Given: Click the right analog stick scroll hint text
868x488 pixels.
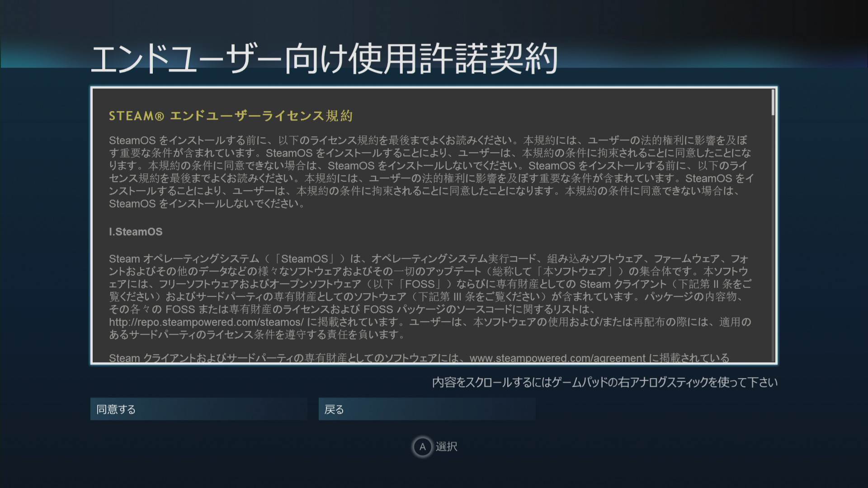Looking at the screenshot, I should (604, 383).
